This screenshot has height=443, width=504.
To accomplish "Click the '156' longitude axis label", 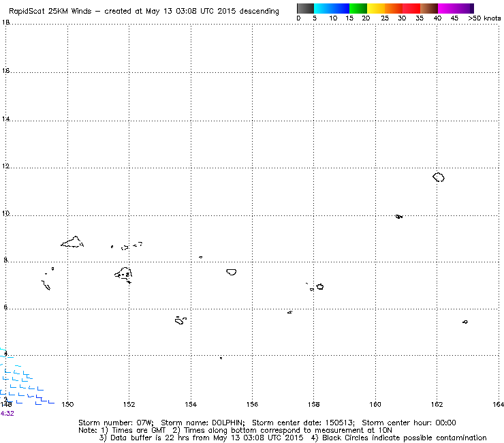I will coord(252,404).
